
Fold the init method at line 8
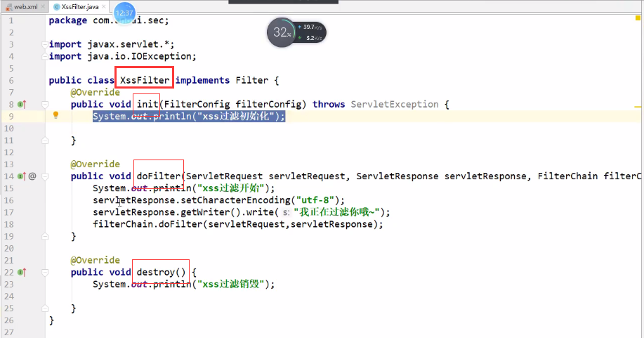click(x=44, y=104)
